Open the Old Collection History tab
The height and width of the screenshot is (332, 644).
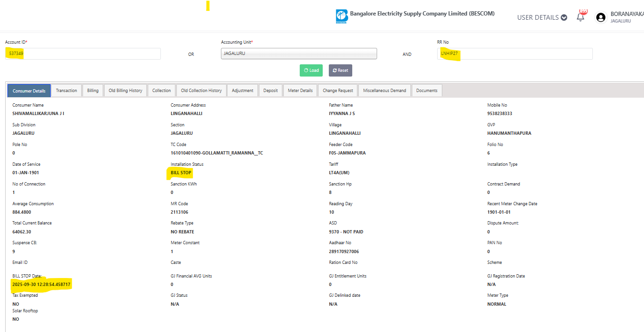pyautogui.click(x=201, y=91)
